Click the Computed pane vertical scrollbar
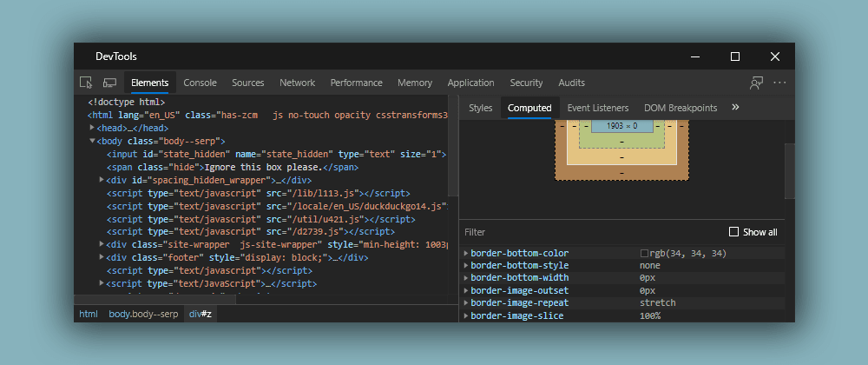This screenshot has width=868, height=365. click(789, 170)
